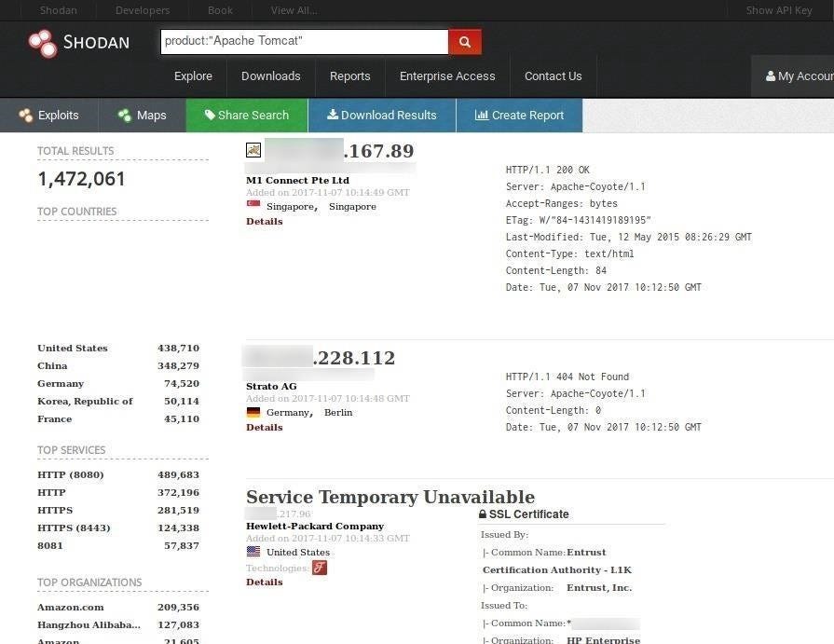Viewport: 834px width, 644px height.
Task: Click the blue Download Results label
Action: 389,115
